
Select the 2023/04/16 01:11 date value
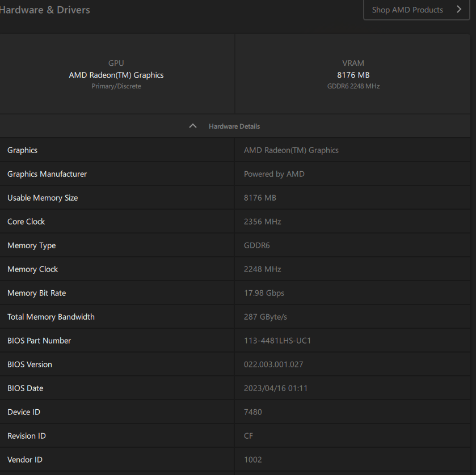pyautogui.click(x=276, y=388)
